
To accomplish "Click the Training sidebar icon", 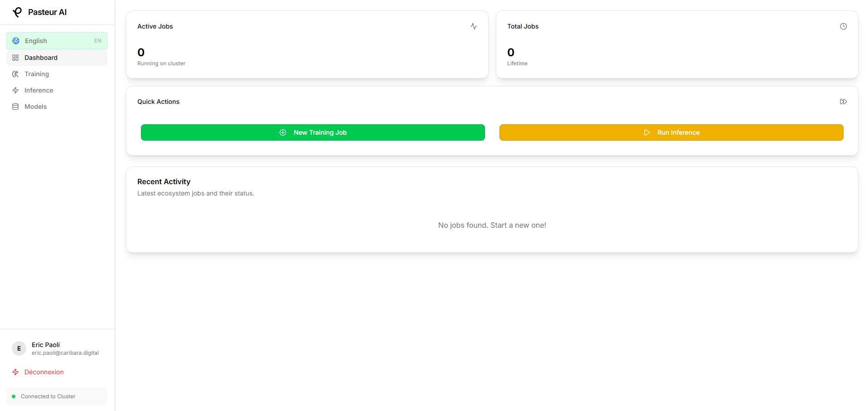I will coord(15,74).
